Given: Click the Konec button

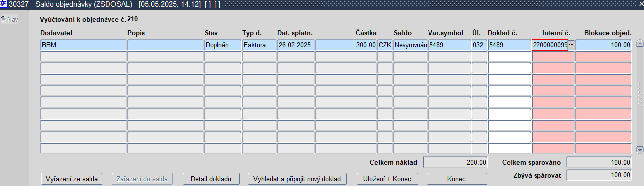Looking at the screenshot, I should click(x=457, y=179).
